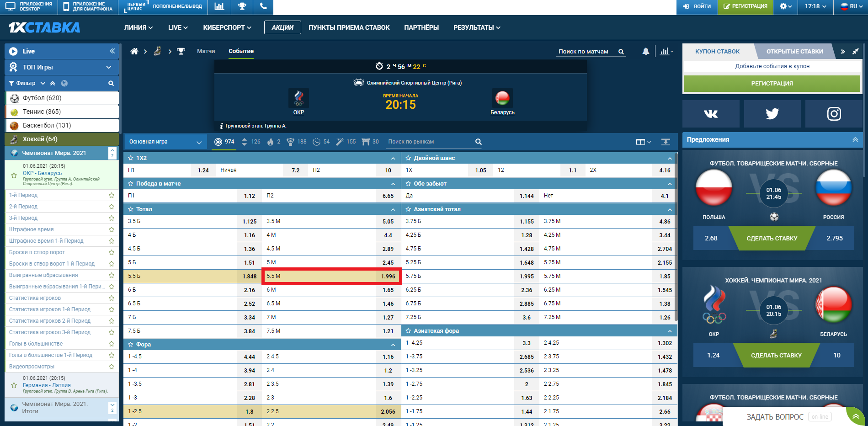Open ПУНКТЫ ПРИЕМА СТАВОК page
The image size is (868, 426).
coord(349,27)
